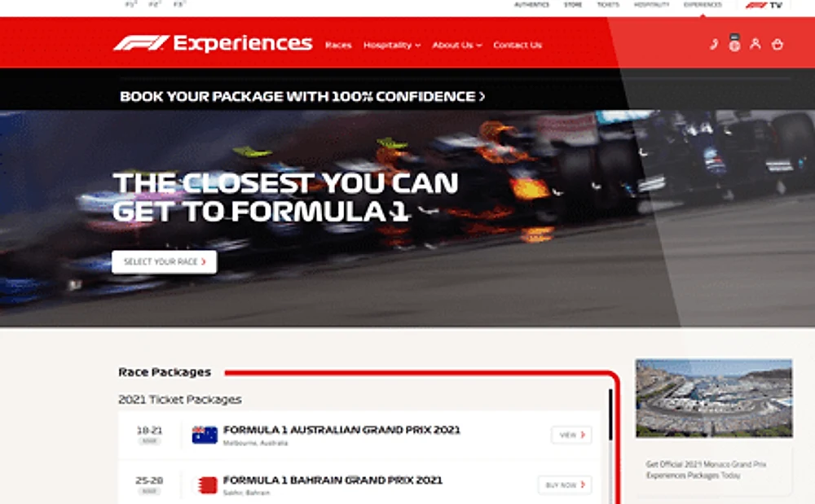This screenshot has width=815, height=504.
Task: Click Buy Now for Bahrain Grand Prix
Action: (565, 484)
